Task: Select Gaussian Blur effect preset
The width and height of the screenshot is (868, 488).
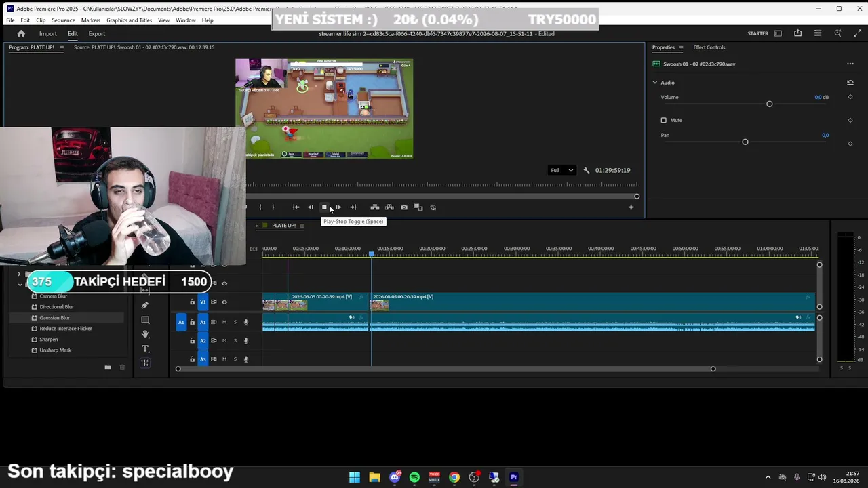Action: tap(54, 318)
